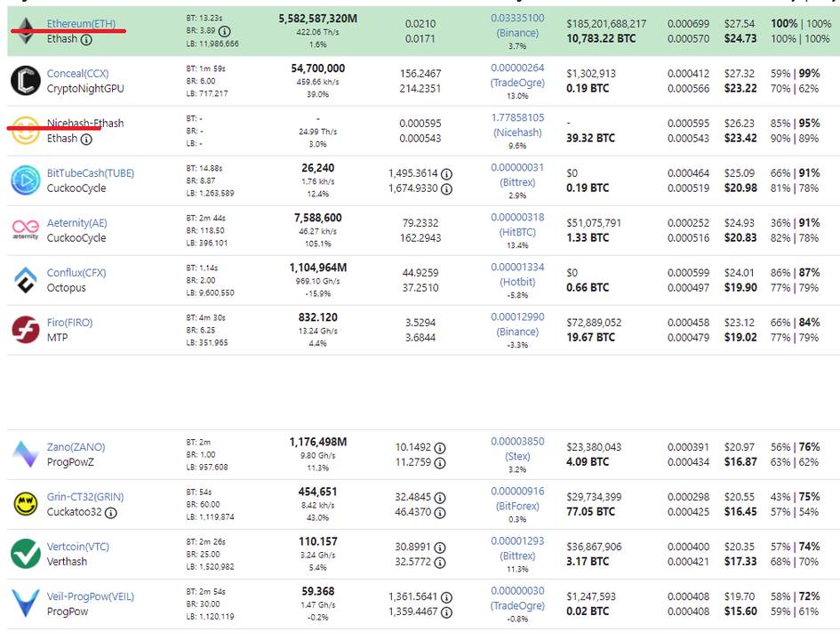
Task: Follow Zano's 0.00003850 Stex rate link
Action: [x=517, y=448]
